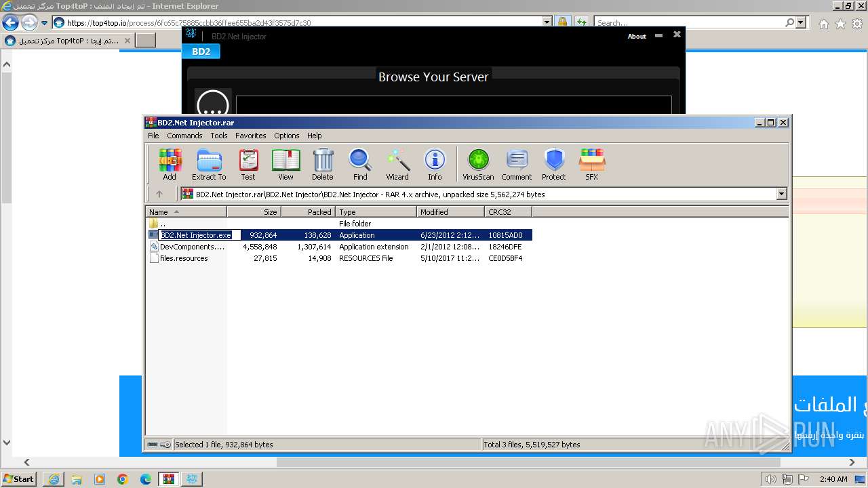
Task: Open a new blank IE tab
Action: click(x=145, y=41)
